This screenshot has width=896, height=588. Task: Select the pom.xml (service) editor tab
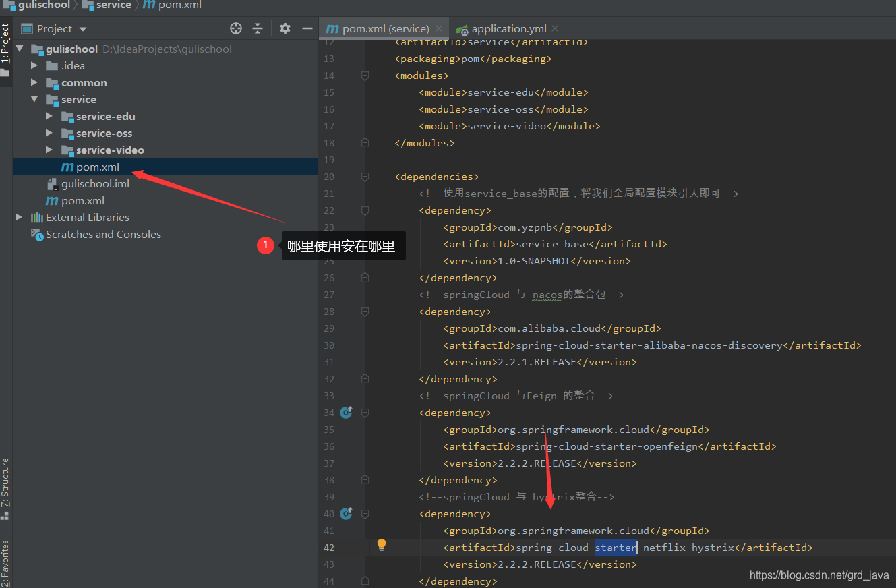(385, 28)
